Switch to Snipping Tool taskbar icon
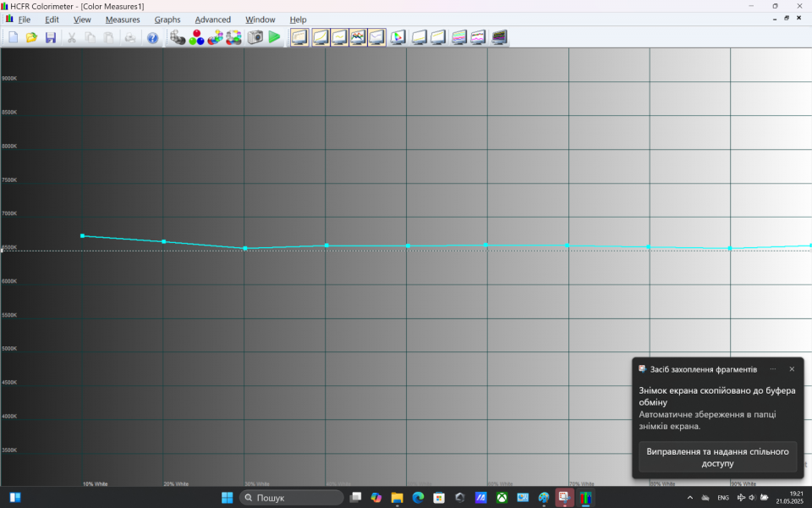The height and width of the screenshot is (508, 812). pos(564,498)
